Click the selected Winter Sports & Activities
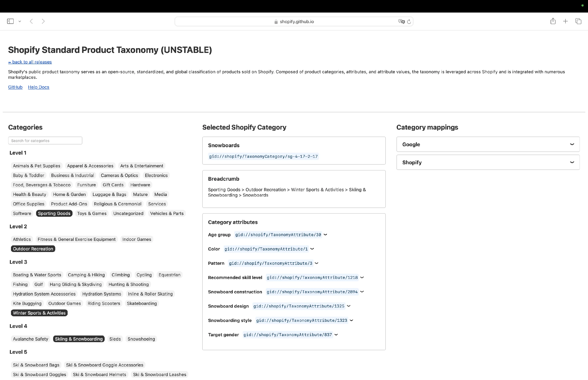The width and height of the screenshot is (588, 380). pos(39,313)
